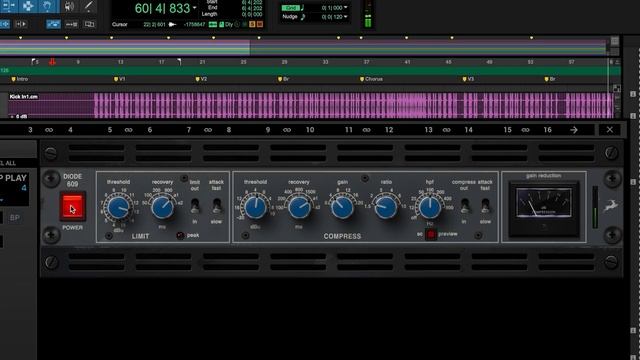Click the link icon between slots 11 and 12
Image resolution: width=640 pixels, height=360 pixels.
coord(367,130)
